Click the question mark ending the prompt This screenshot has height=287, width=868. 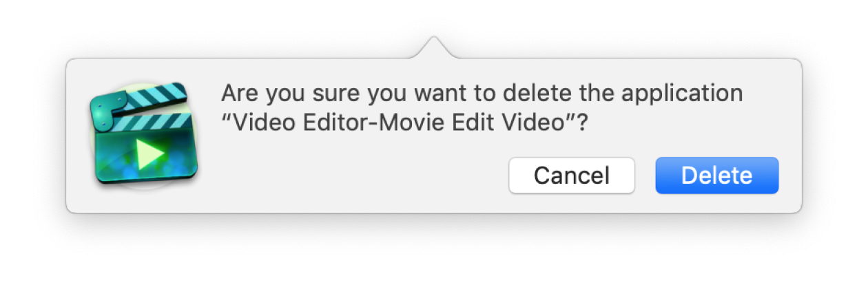583,123
